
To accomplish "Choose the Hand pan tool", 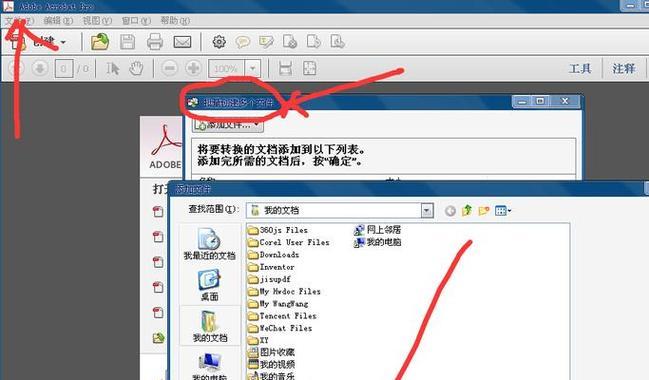I will click(x=136, y=68).
